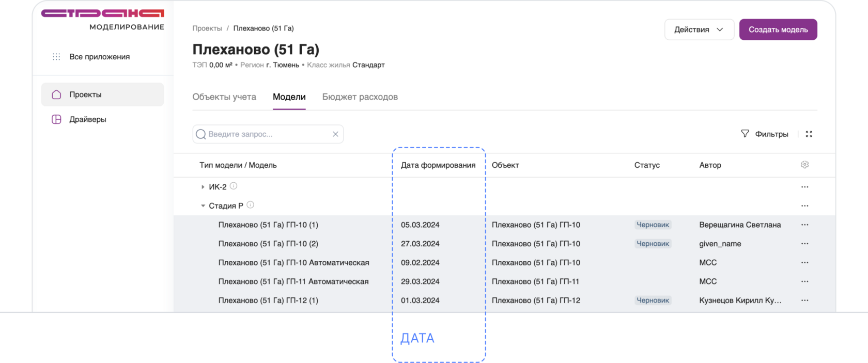868x363 pixels.
Task: Click the Драйверы panel icon in sidebar
Action: pyautogui.click(x=57, y=119)
